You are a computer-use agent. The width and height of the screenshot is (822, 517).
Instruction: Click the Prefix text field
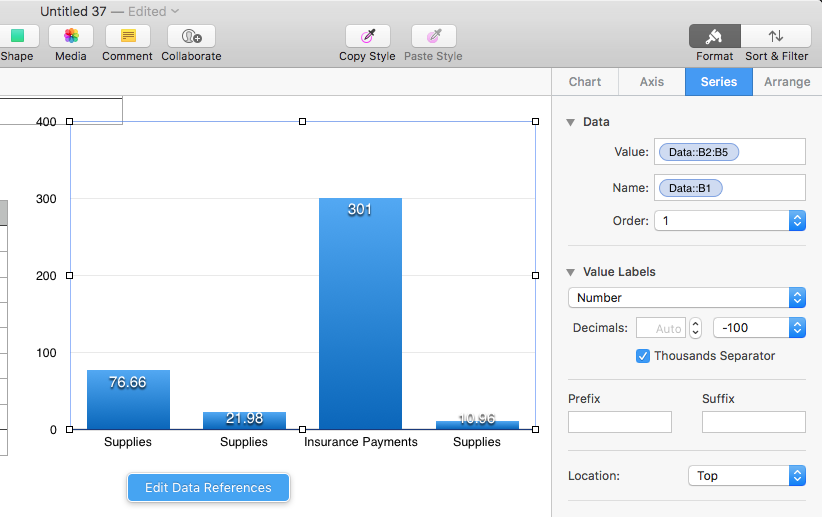pyautogui.click(x=620, y=422)
